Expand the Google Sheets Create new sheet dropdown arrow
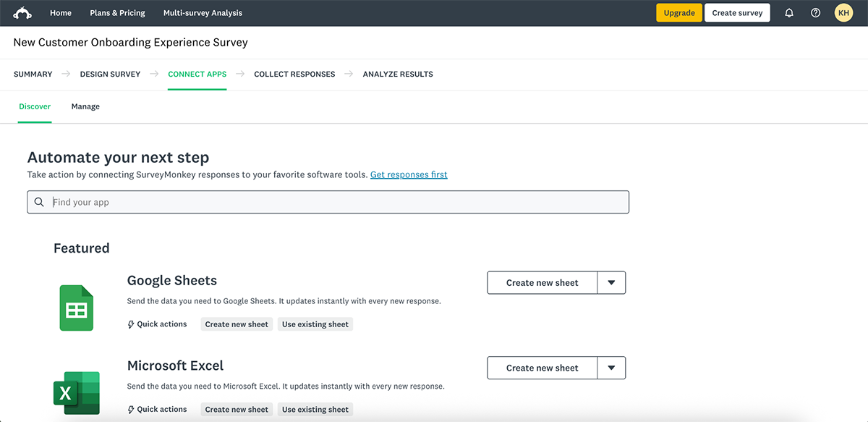The height and width of the screenshot is (422, 868). pyautogui.click(x=611, y=282)
